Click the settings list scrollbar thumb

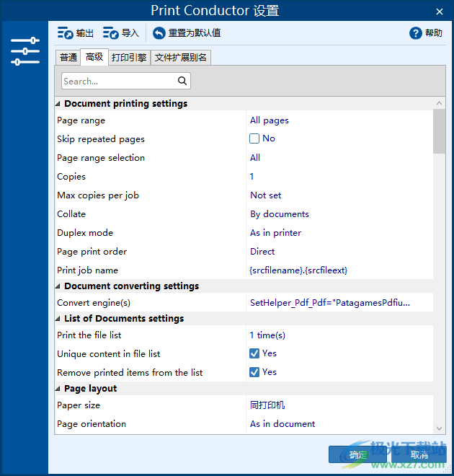click(x=439, y=131)
